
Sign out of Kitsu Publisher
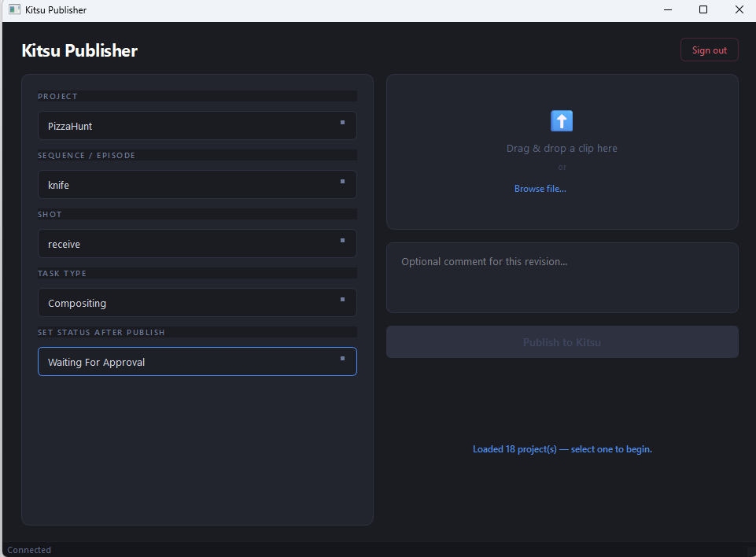[710, 50]
